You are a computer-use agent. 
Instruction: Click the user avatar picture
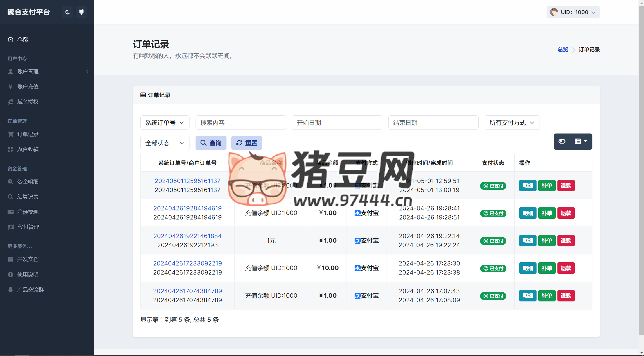pos(554,12)
